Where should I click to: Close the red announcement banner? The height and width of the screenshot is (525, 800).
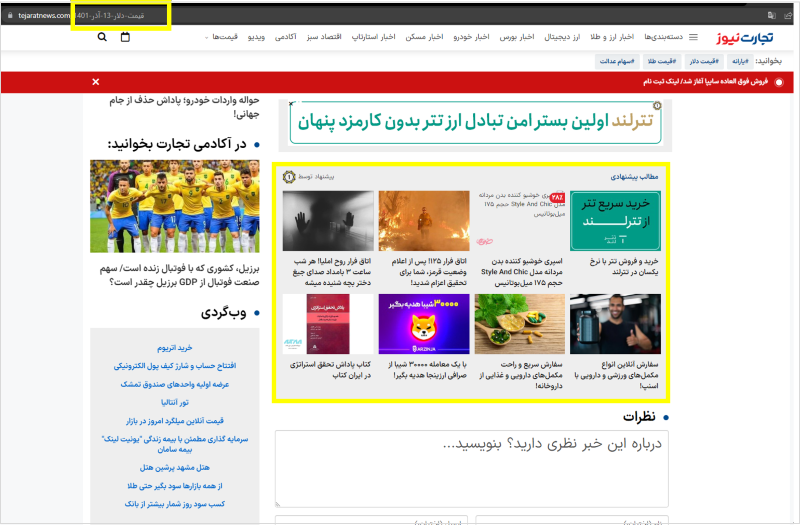(96, 81)
